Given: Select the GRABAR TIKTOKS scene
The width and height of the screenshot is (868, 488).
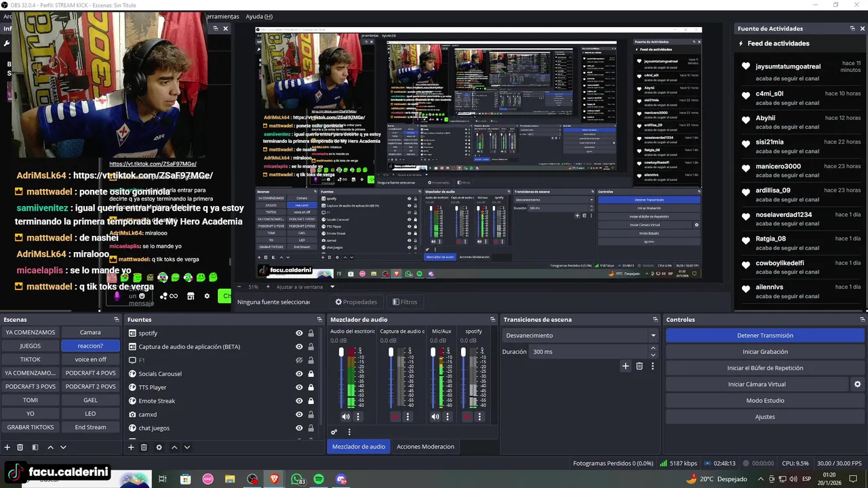Looking at the screenshot, I should (31, 427).
